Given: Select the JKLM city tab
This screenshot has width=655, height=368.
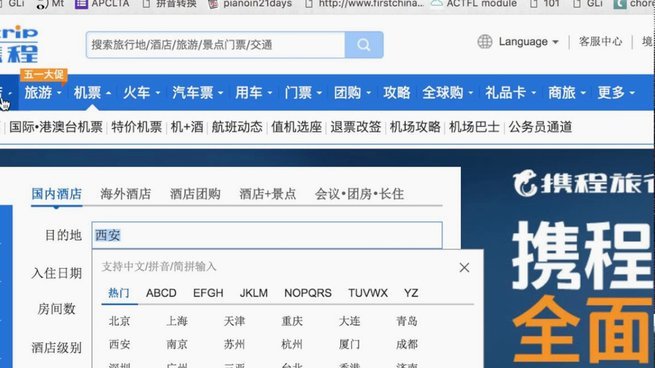Looking at the screenshot, I should click(254, 293).
